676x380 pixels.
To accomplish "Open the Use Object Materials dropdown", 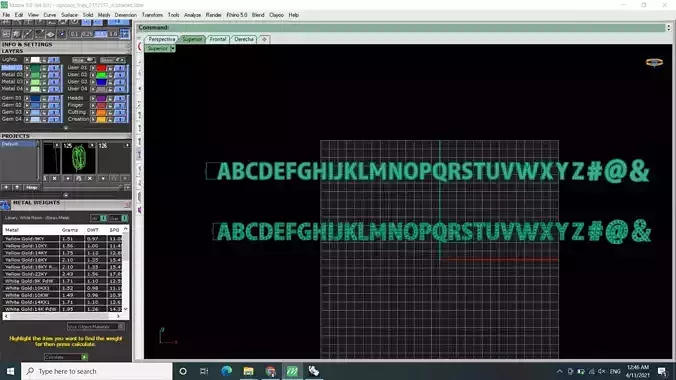I will click(95, 327).
